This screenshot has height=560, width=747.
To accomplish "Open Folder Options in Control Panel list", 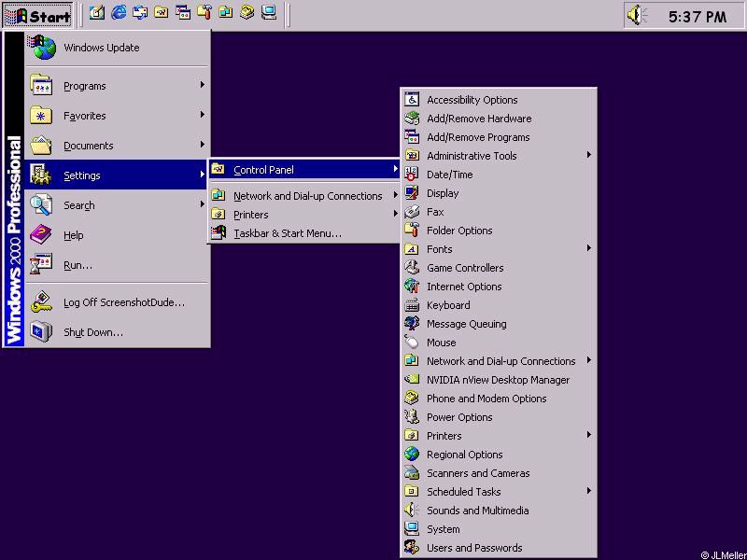I will click(x=499, y=231).
